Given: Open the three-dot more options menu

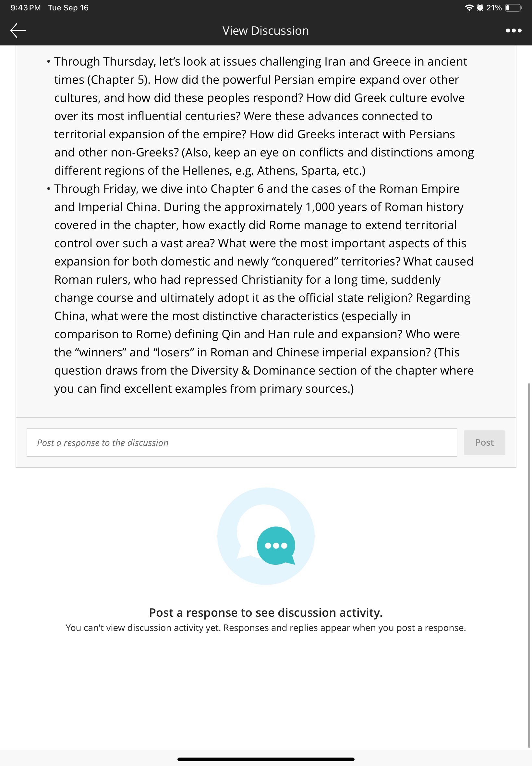Looking at the screenshot, I should click(513, 30).
